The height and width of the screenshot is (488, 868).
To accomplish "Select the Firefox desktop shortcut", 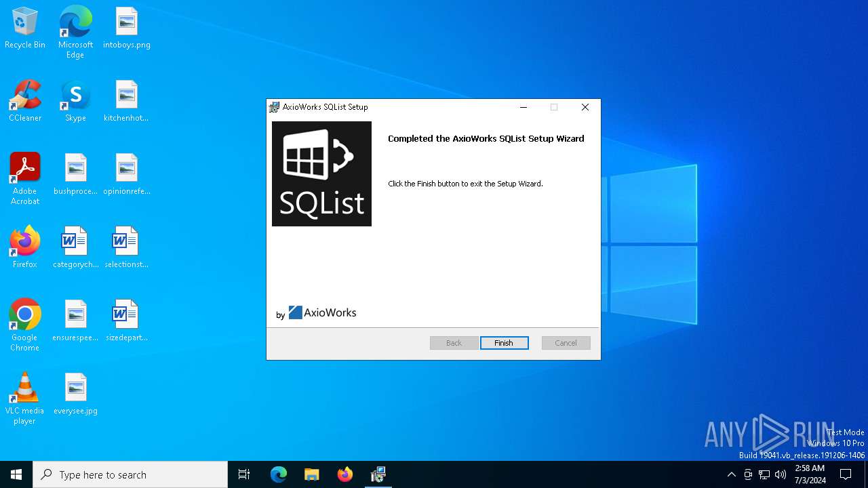I will click(x=25, y=248).
